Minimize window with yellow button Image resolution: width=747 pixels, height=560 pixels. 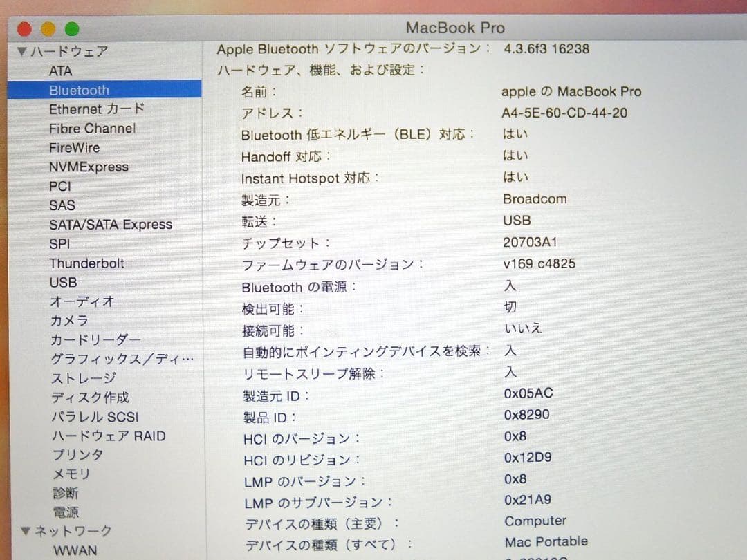tap(48, 29)
